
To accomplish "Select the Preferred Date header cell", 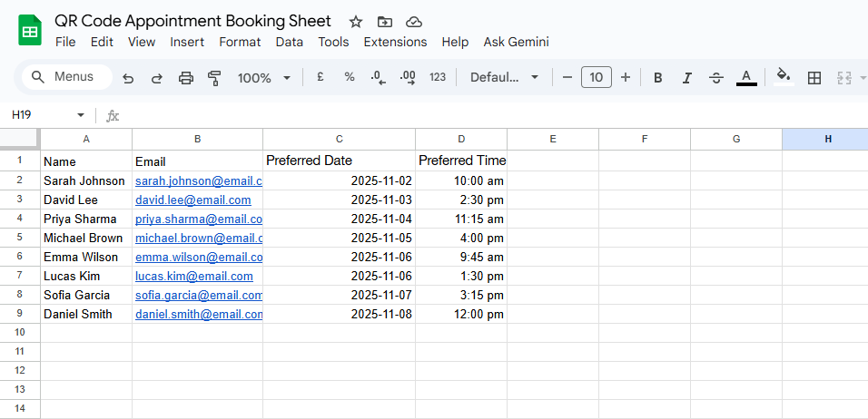I will [340, 161].
